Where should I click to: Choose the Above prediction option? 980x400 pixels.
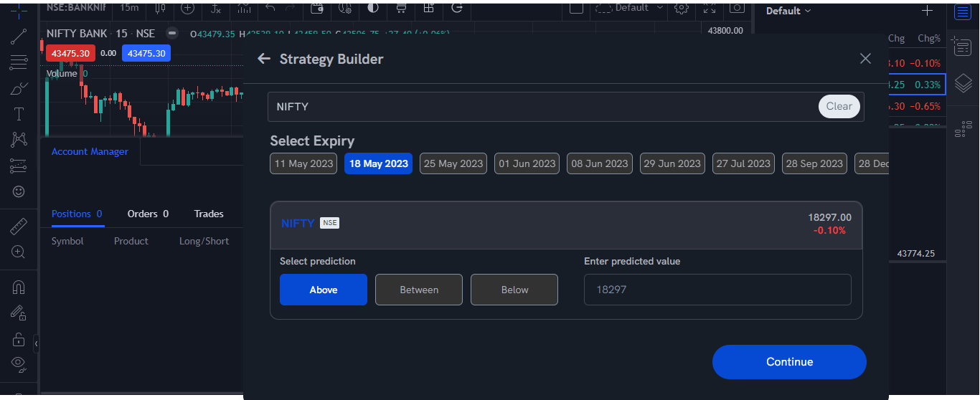[324, 290]
